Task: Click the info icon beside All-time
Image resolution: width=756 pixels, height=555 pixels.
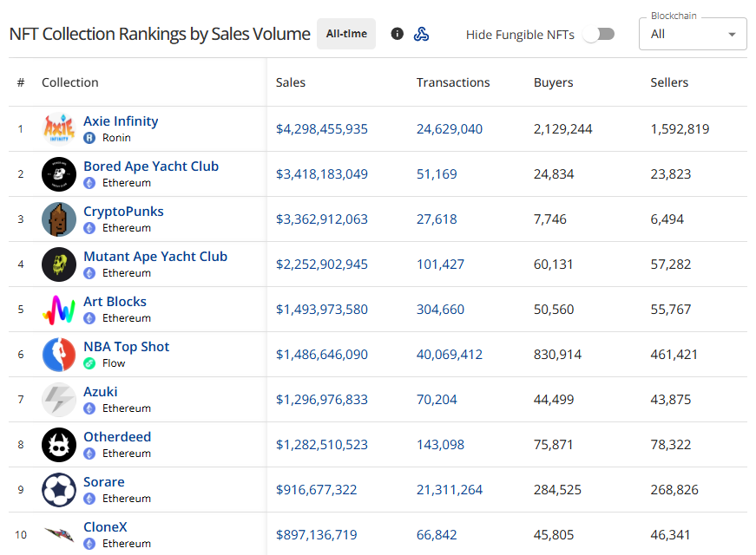Action: [397, 34]
